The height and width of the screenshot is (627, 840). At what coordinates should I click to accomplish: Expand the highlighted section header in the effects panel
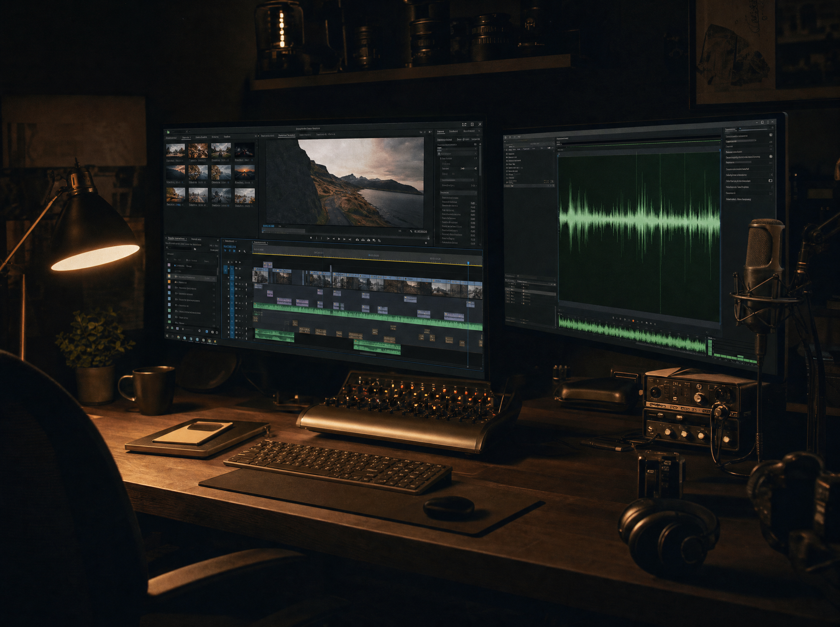458,193
